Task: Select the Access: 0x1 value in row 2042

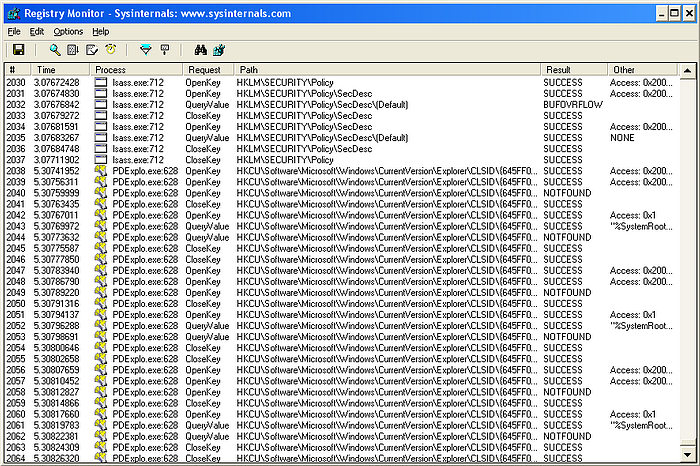Action: [632, 215]
